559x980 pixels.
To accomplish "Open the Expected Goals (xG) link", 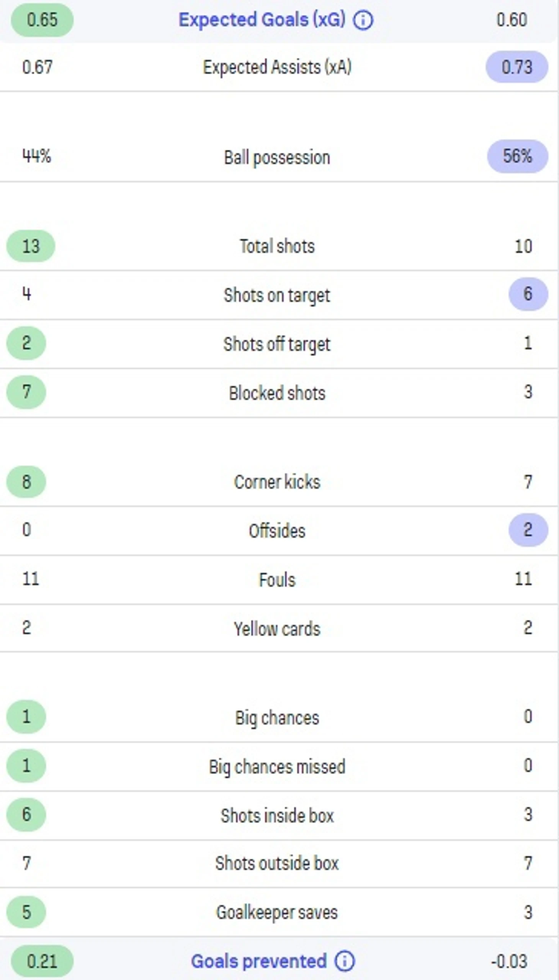I will [x=262, y=20].
